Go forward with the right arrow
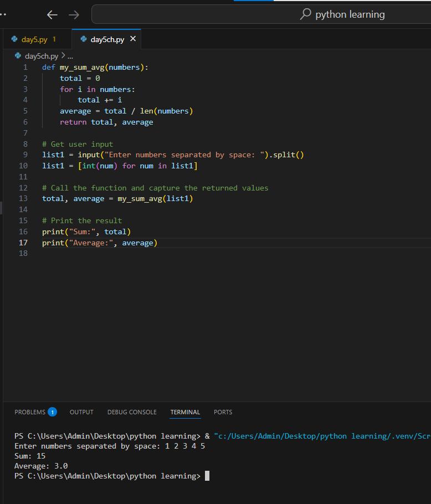This screenshot has width=431, height=504. [74, 15]
